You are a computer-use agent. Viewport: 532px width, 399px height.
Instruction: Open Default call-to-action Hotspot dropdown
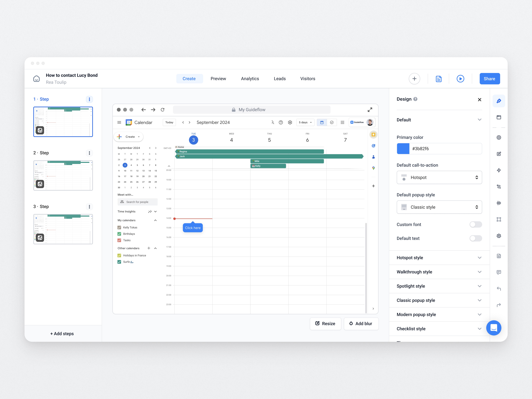point(439,177)
